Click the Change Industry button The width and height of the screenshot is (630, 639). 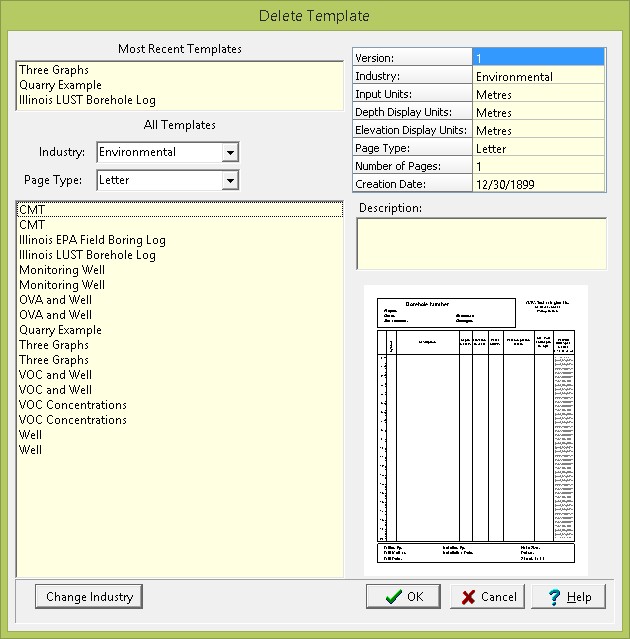click(89, 597)
